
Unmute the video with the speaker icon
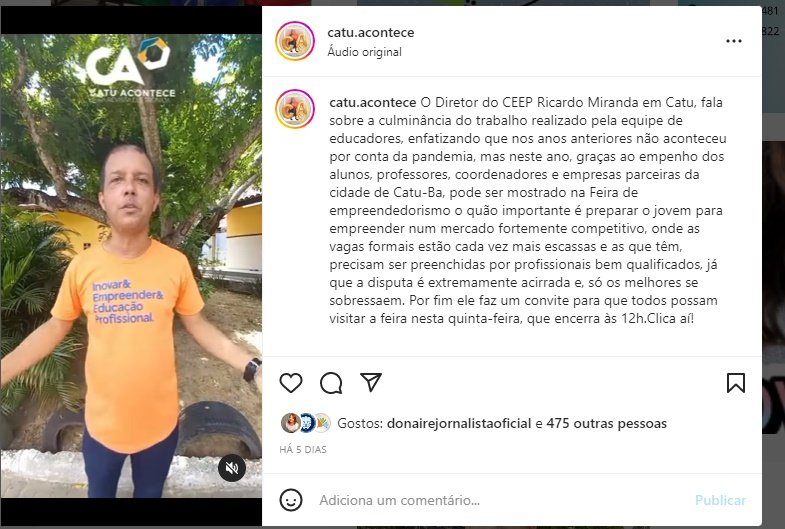[x=232, y=468]
